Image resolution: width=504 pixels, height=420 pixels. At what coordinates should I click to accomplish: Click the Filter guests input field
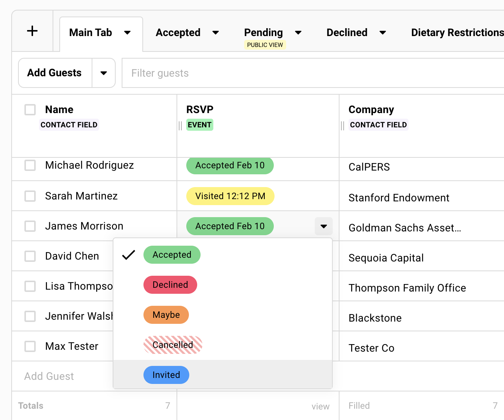225,73
